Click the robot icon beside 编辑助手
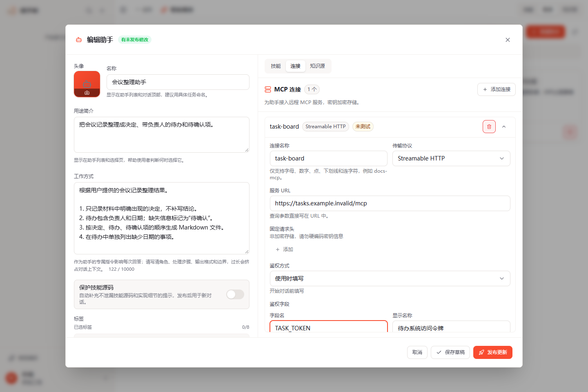 point(79,40)
